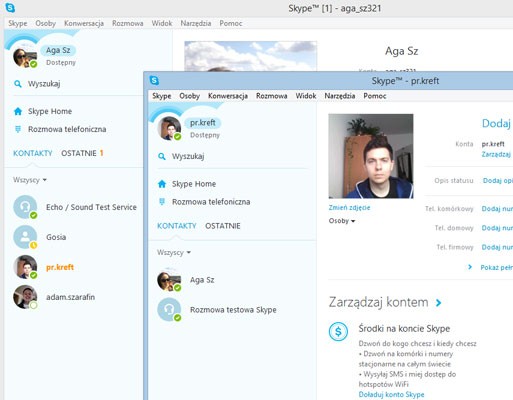Click pr.kreft profile photo thumbnail
This screenshot has height=400, width=513.
click(x=371, y=156)
